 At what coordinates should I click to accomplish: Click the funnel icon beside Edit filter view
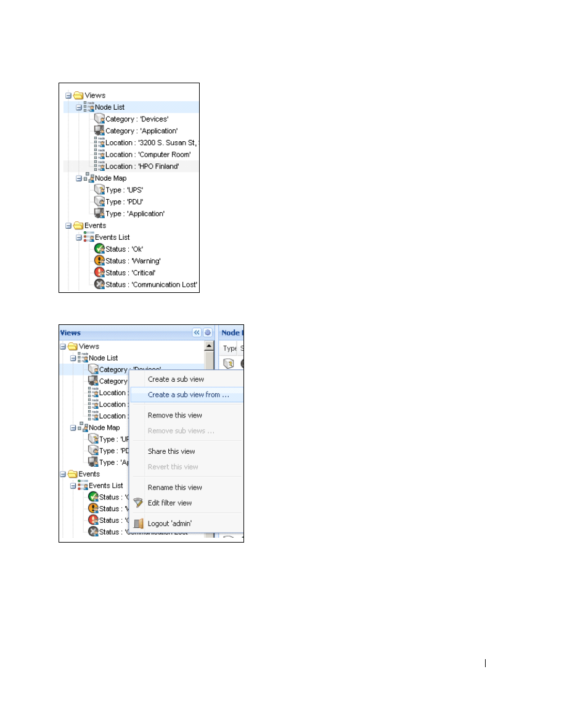click(139, 503)
